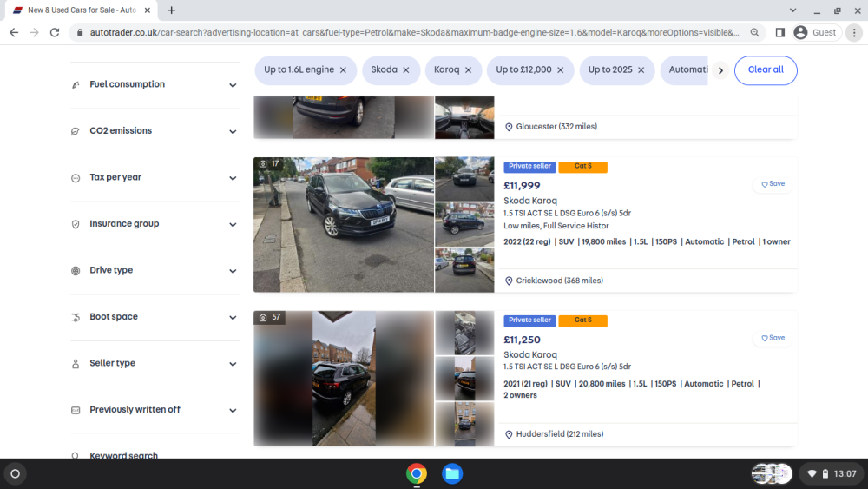Remove the Up to 1.6L engine filter
Viewport: 868px width, 489px height.
tap(343, 70)
